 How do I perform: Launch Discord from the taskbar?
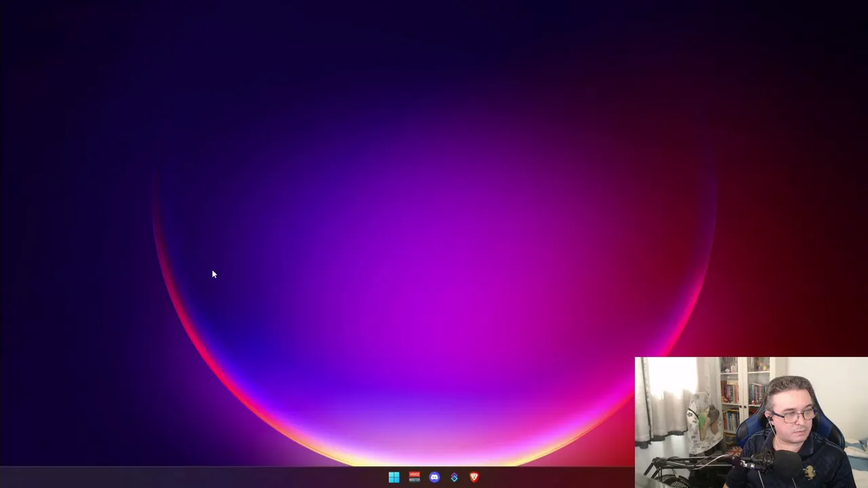(434, 477)
